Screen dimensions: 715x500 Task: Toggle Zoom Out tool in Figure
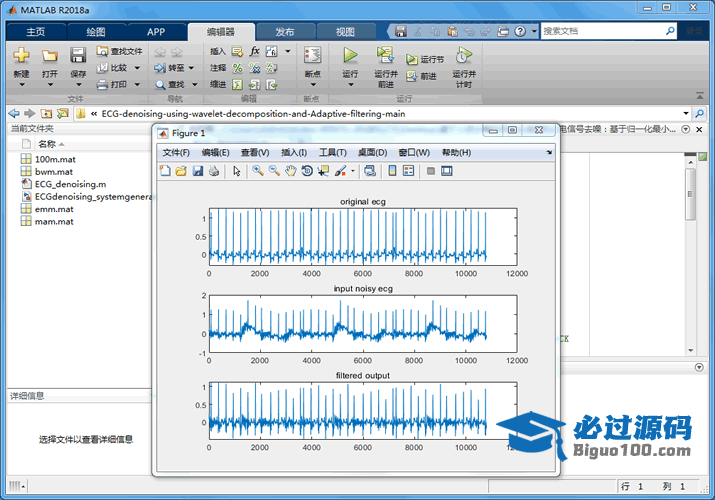[274, 171]
